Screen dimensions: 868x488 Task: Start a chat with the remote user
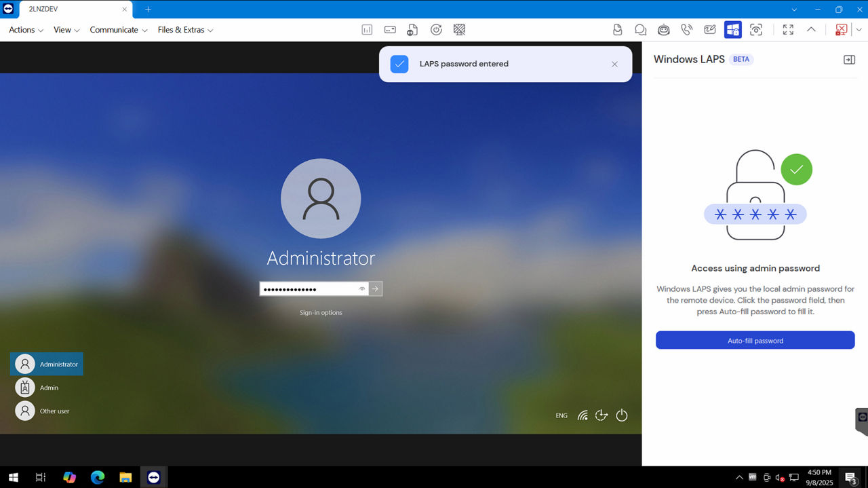coord(640,29)
